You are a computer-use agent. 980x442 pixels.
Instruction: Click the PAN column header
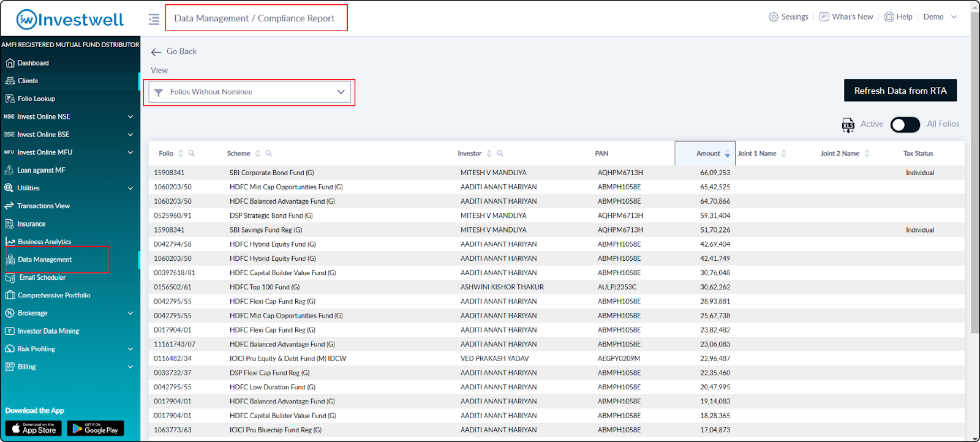click(x=601, y=154)
